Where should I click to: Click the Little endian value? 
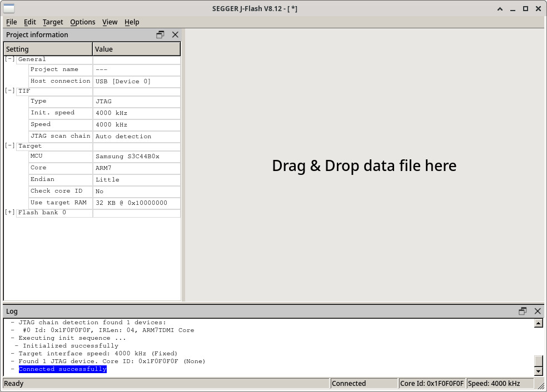tap(137, 180)
